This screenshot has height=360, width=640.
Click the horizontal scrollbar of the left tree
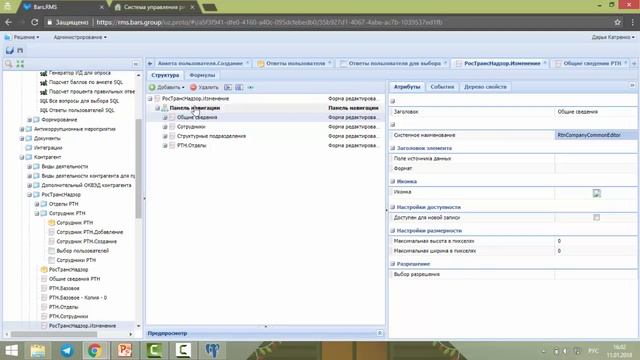tap(53, 334)
